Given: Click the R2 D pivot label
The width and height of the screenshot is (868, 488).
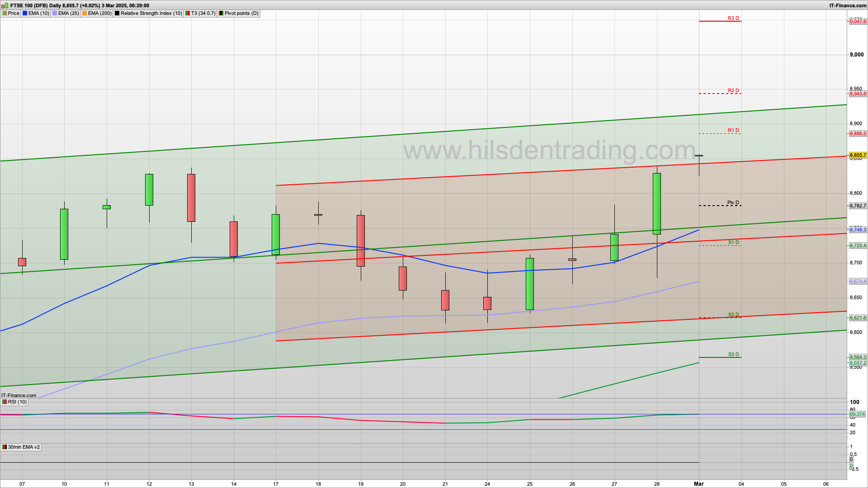Looking at the screenshot, I should click(x=733, y=91).
